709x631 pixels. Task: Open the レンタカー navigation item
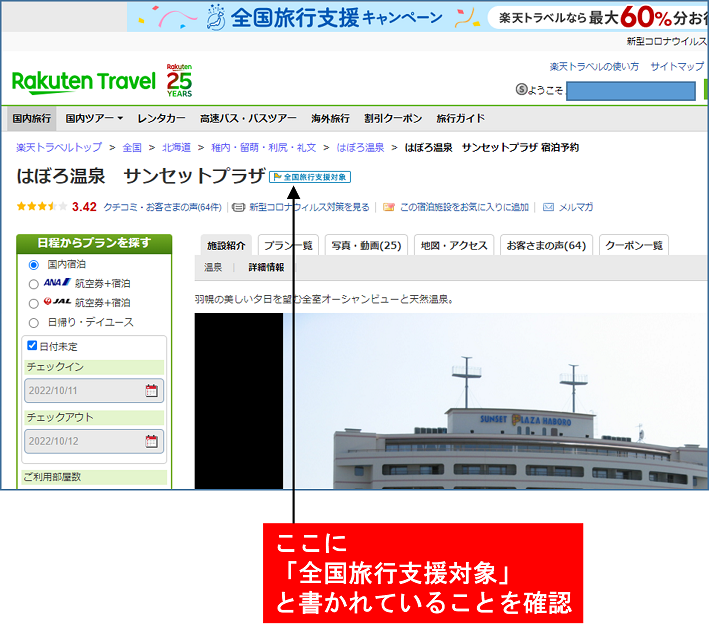coord(161,119)
